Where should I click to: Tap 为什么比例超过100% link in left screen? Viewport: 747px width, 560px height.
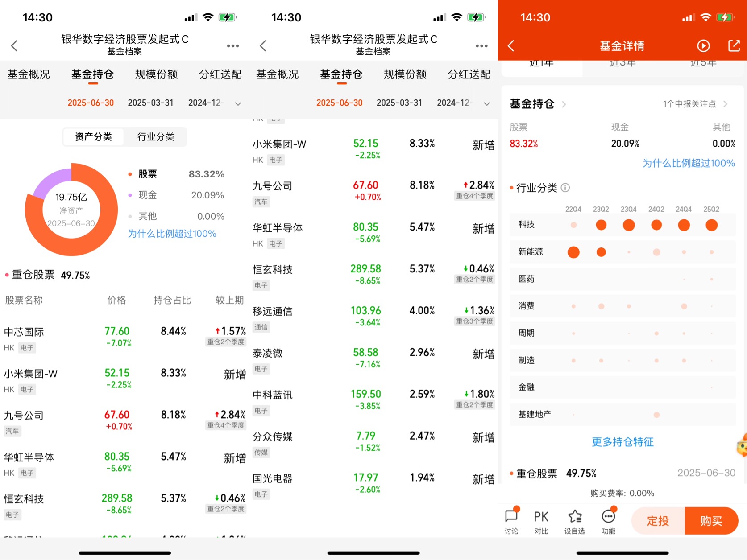tap(172, 234)
